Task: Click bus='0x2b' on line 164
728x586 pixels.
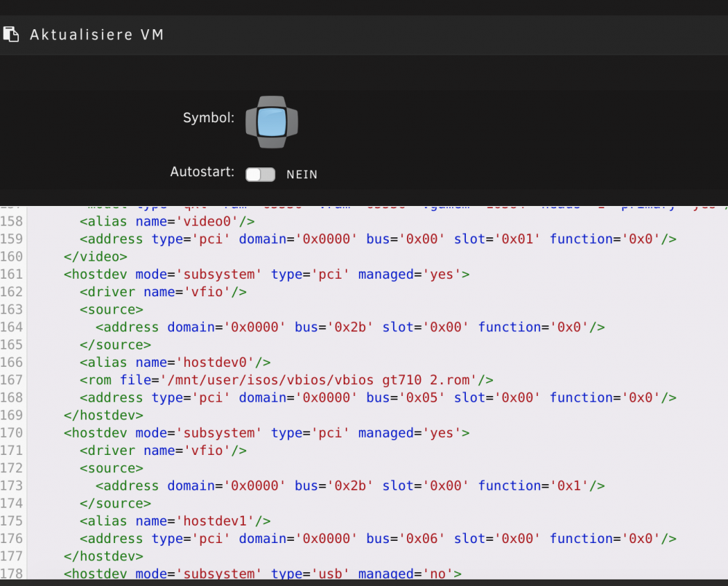Action: coord(334,328)
